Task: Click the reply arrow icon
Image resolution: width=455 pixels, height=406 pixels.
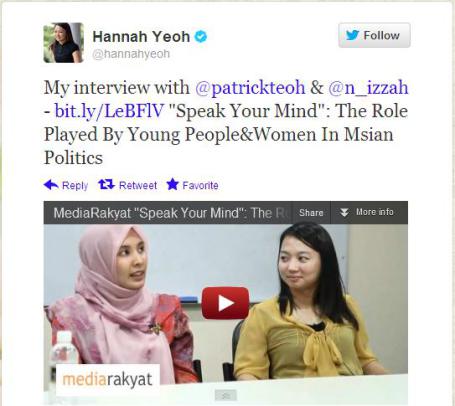Action: tap(51, 185)
